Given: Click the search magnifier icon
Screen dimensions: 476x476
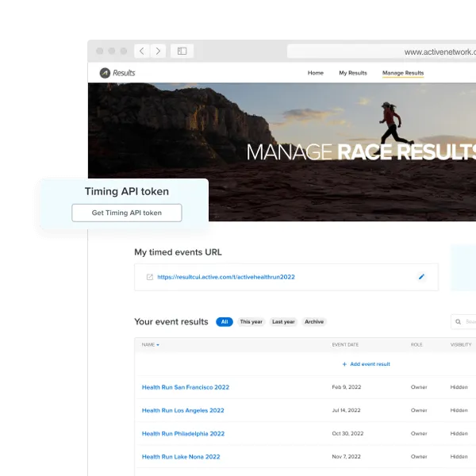Looking at the screenshot, I should click(459, 322).
